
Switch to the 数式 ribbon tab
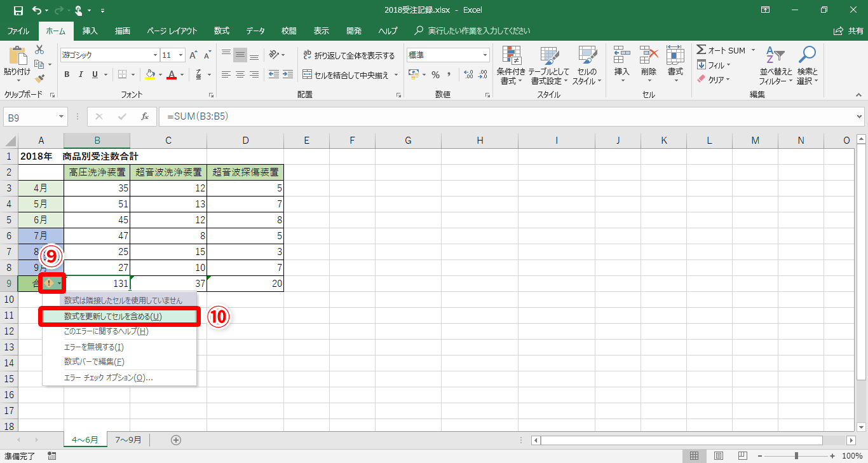(x=222, y=31)
